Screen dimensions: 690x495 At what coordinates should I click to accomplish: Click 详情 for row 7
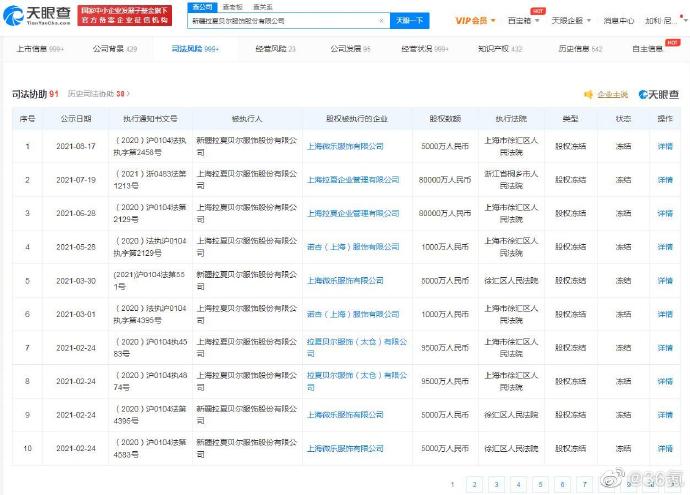tap(665, 348)
